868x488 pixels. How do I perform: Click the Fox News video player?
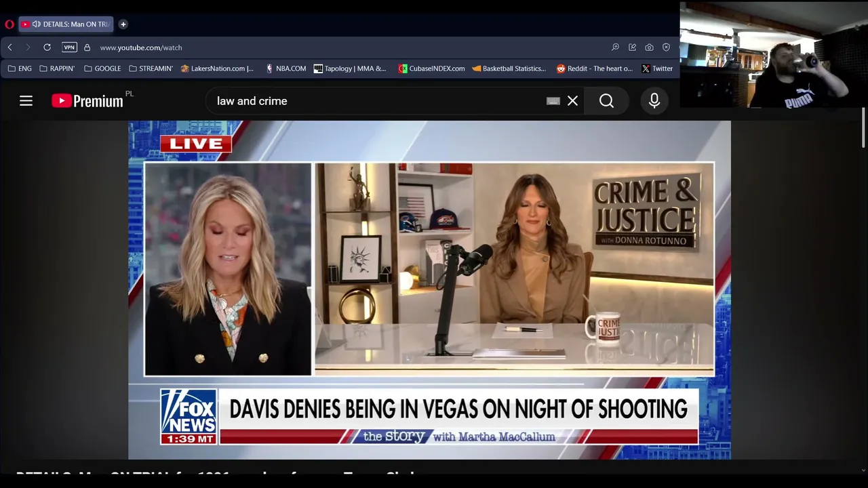[x=429, y=290]
